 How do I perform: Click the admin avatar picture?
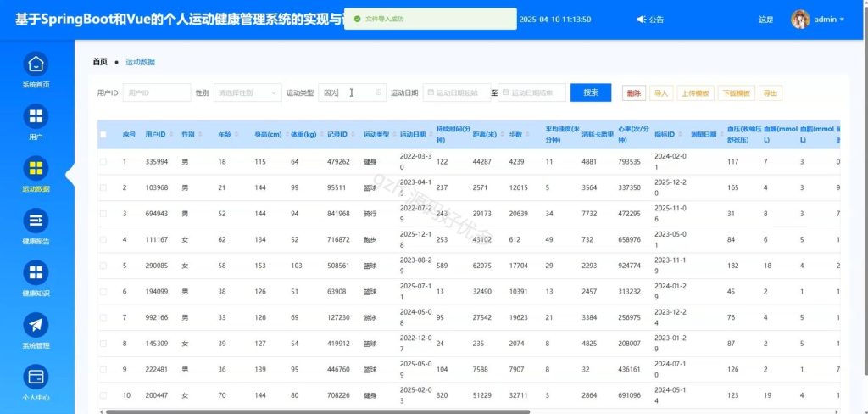click(x=800, y=20)
